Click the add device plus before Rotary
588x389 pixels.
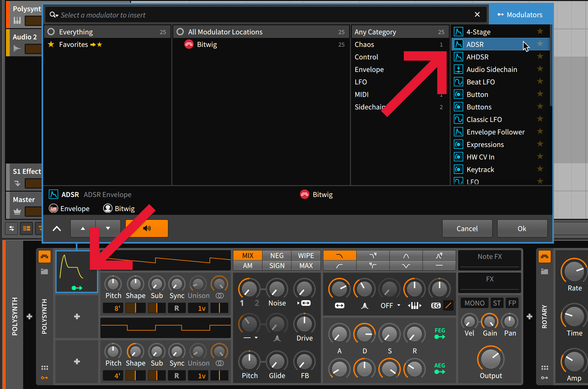(x=530, y=316)
